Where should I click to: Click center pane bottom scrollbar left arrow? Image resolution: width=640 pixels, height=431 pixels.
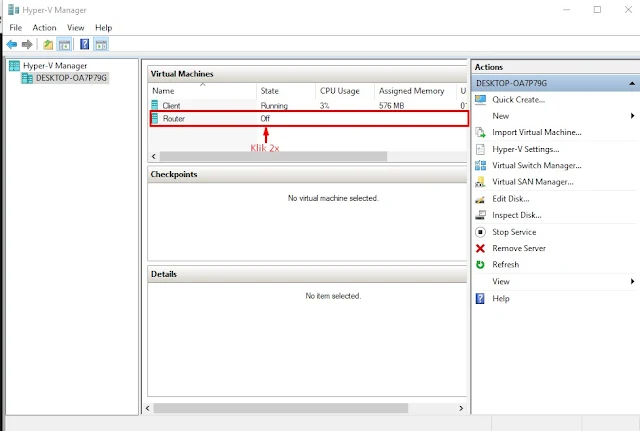pos(148,408)
